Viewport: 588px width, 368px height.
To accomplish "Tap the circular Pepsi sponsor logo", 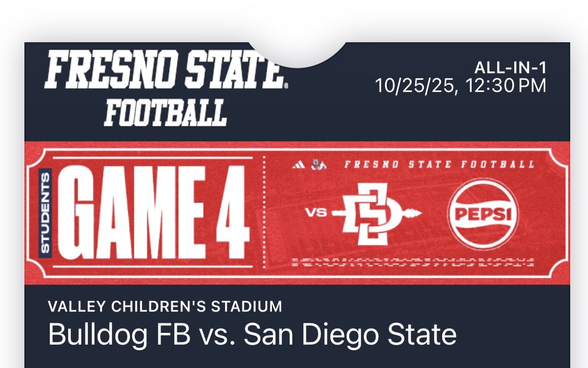I will coord(483,212).
